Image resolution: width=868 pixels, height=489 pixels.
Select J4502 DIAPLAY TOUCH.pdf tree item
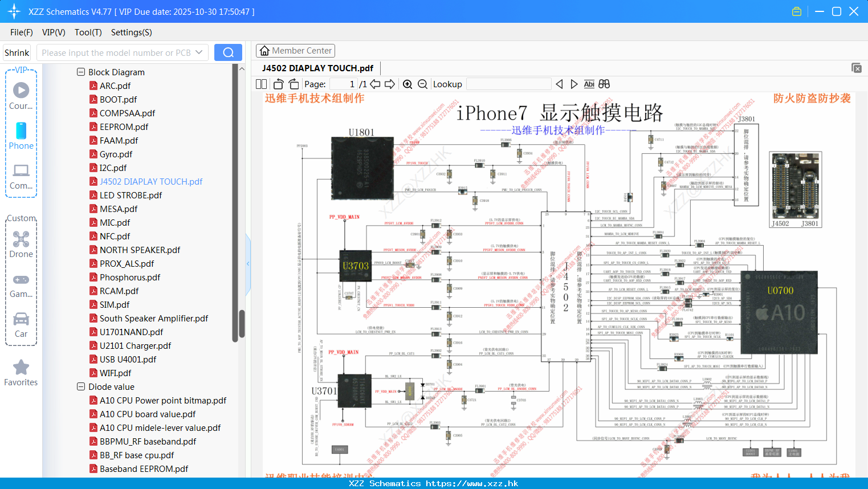[151, 181]
